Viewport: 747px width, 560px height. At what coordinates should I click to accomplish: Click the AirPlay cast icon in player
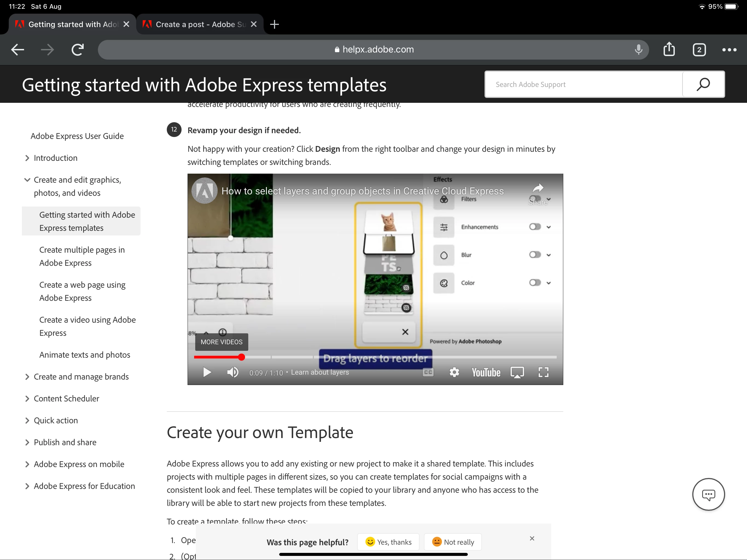(517, 372)
